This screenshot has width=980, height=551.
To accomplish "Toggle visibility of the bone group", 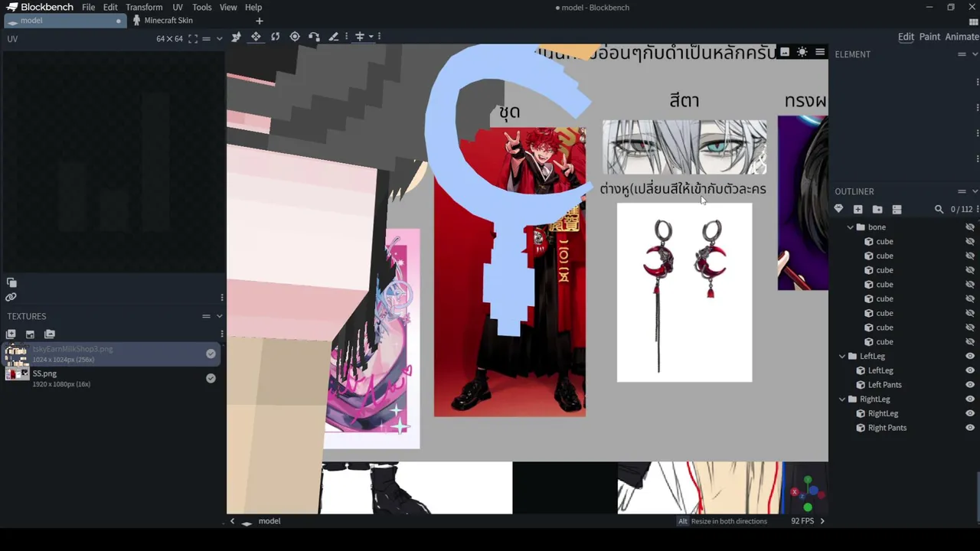I will click(970, 227).
